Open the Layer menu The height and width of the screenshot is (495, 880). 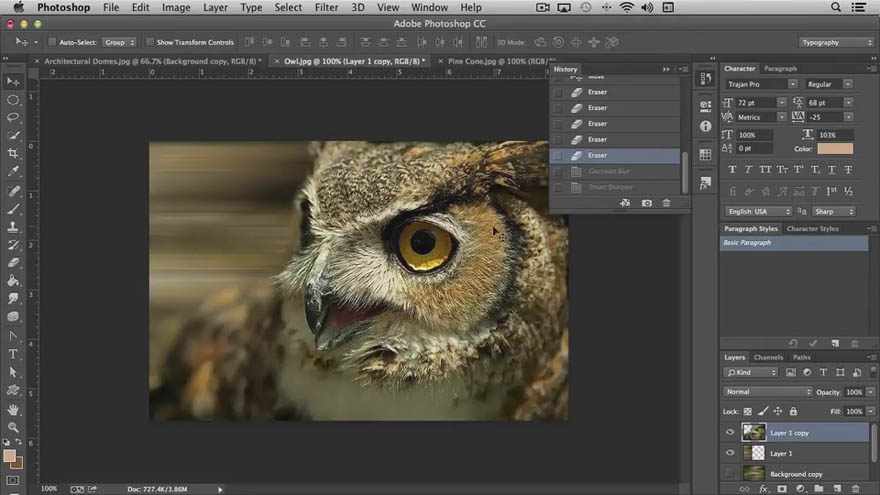tap(215, 7)
